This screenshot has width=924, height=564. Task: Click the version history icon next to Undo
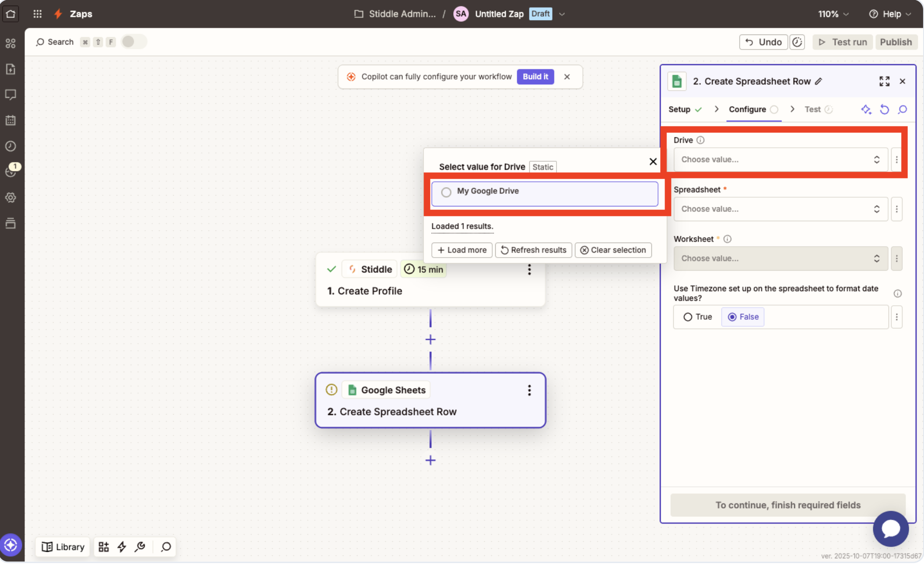click(x=797, y=42)
